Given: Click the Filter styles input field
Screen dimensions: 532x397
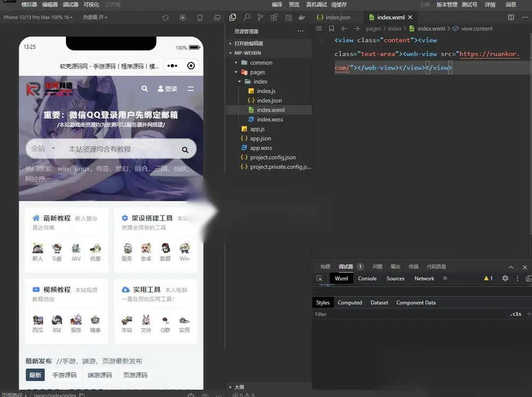Looking at the screenshot, I should click(x=410, y=314).
